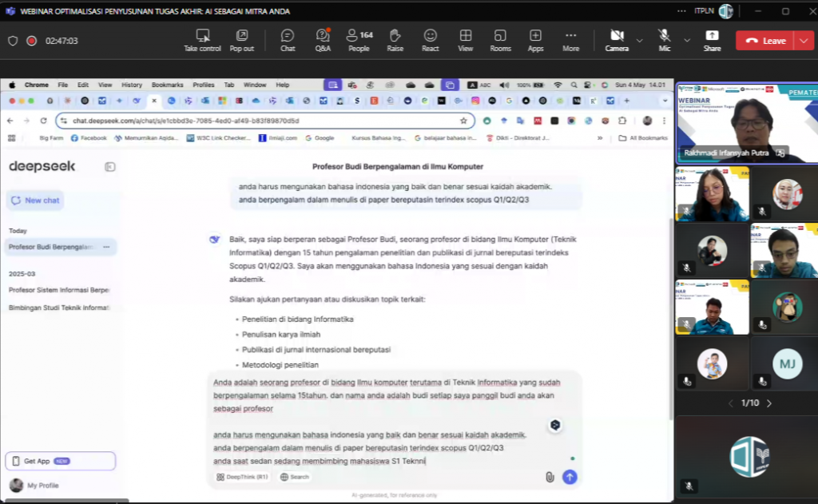818x504 pixels.
Task: Open the Google bookmark
Action: [320, 137]
